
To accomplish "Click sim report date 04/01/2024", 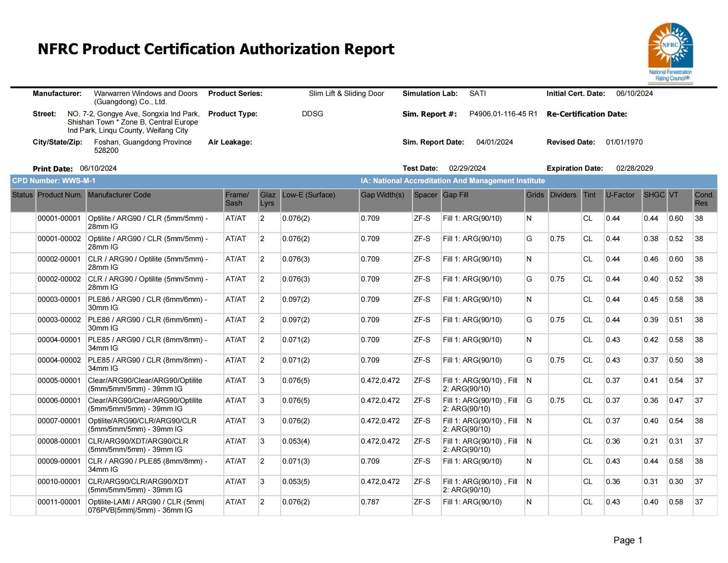I will [495, 142].
